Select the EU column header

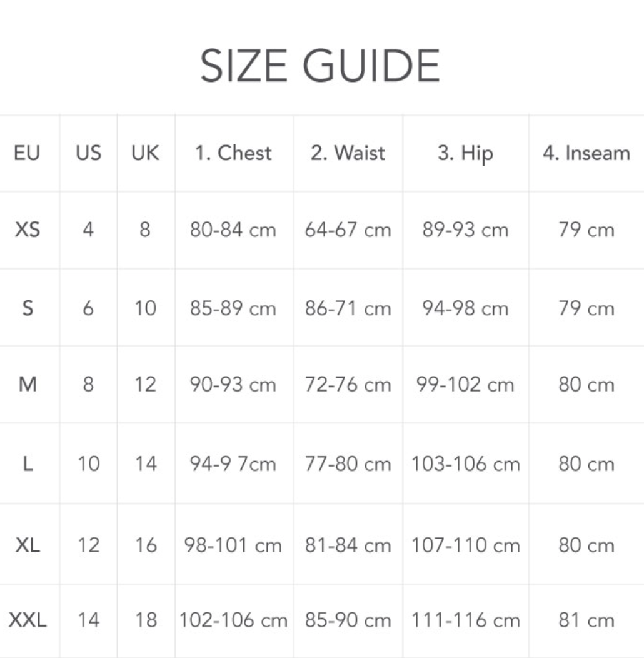(27, 153)
